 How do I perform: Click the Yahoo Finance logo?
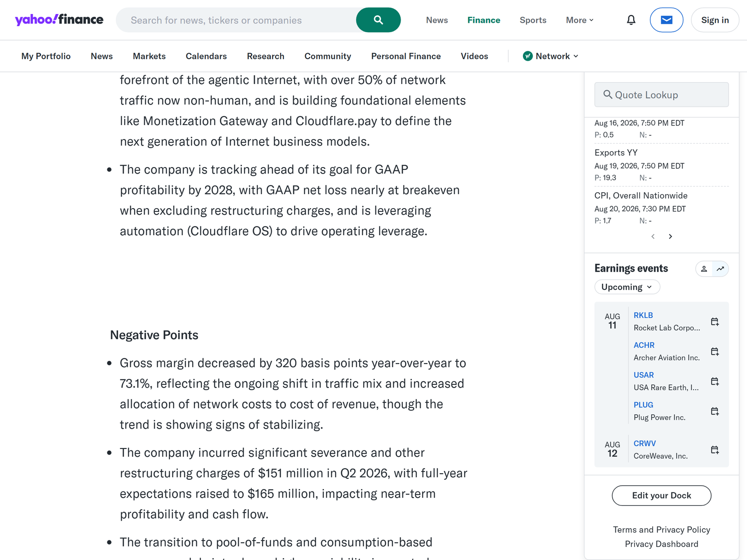coord(59,20)
